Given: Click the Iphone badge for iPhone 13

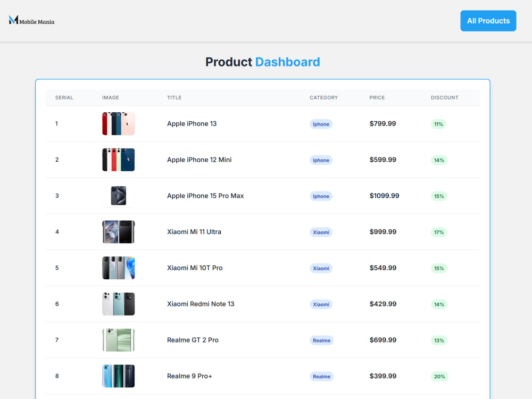Looking at the screenshot, I should [x=321, y=124].
